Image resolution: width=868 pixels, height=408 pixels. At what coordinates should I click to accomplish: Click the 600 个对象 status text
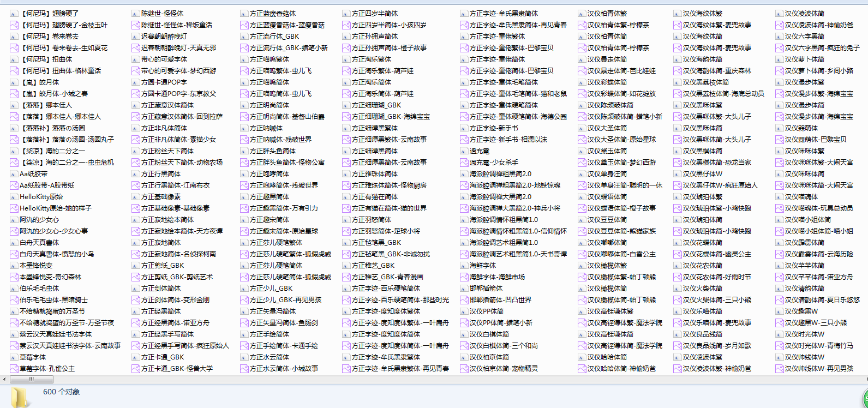click(x=61, y=392)
